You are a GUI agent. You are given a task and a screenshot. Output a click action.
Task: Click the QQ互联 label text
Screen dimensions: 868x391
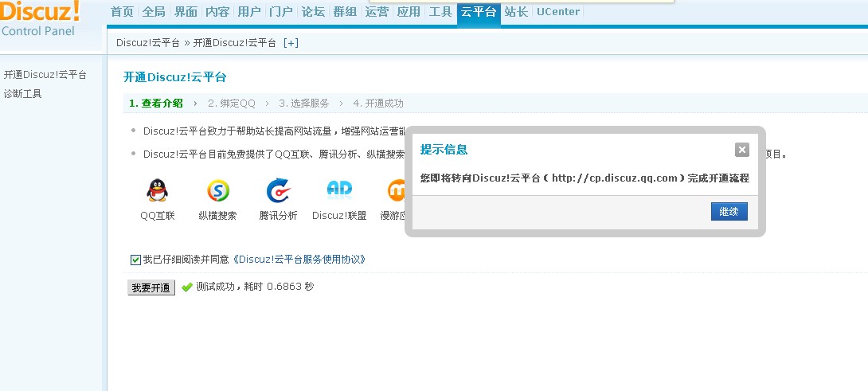158,216
